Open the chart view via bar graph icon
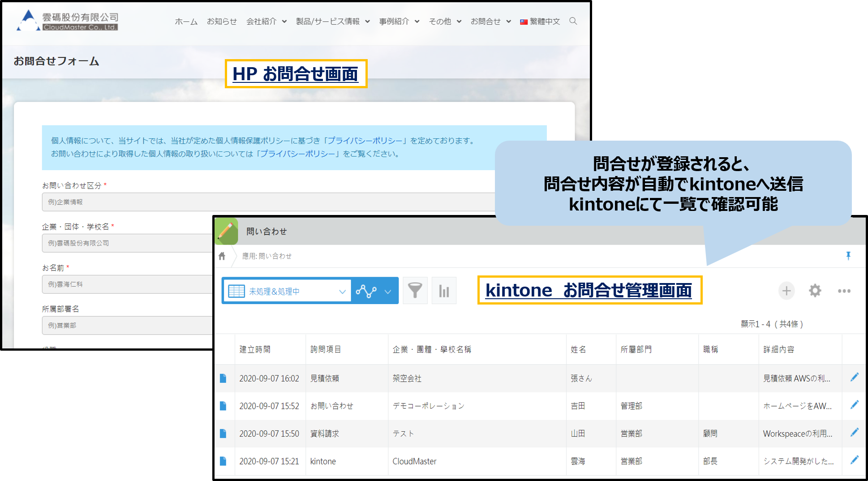Image resolution: width=868 pixels, height=481 pixels. coord(443,290)
